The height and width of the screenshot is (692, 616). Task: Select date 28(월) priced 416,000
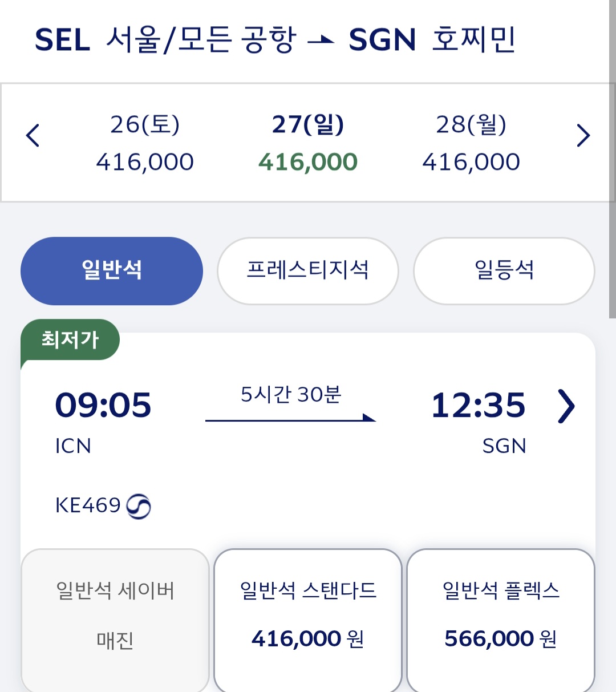pyautogui.click(x=471, y=143)
